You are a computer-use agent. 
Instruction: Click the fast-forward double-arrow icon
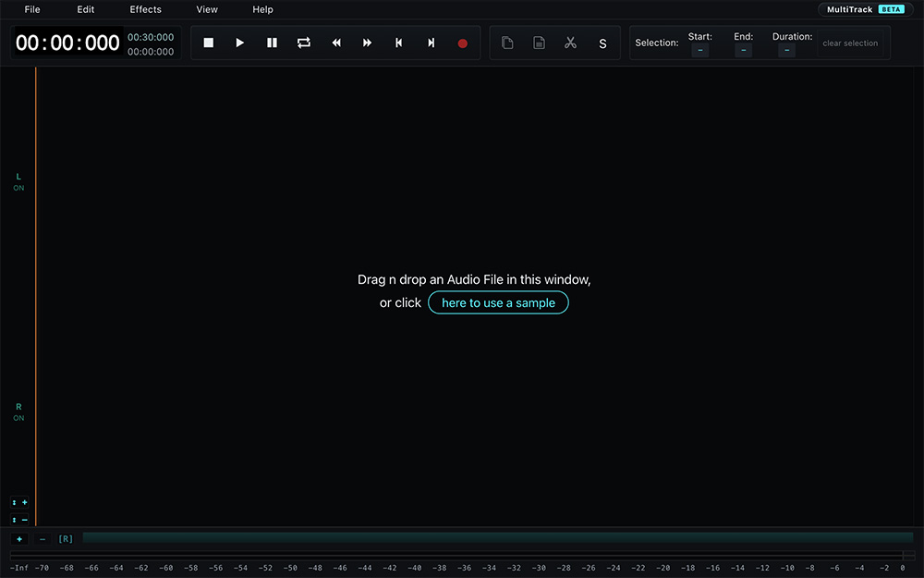(367, 43)
